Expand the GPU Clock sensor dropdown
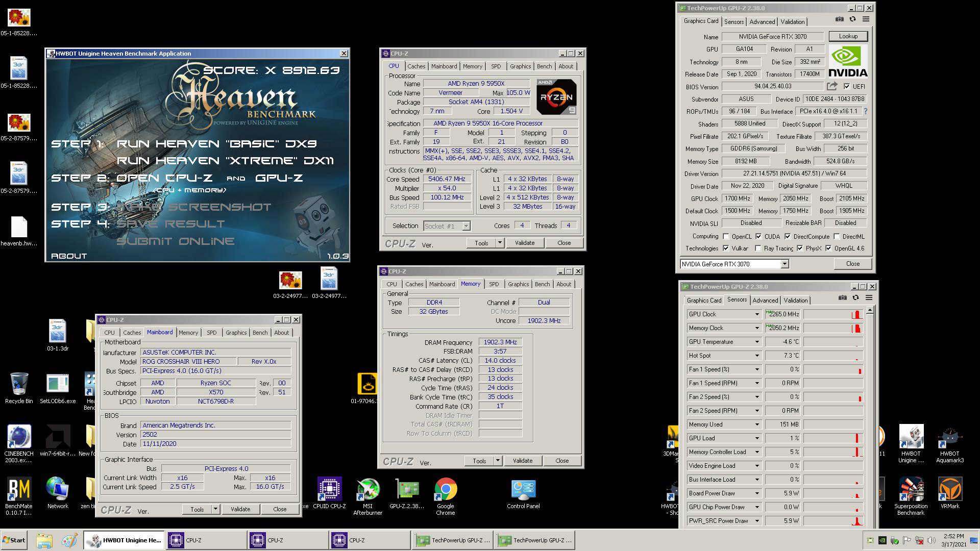The height and width of the screenshot is (551, 980). [x=757, y=314]
